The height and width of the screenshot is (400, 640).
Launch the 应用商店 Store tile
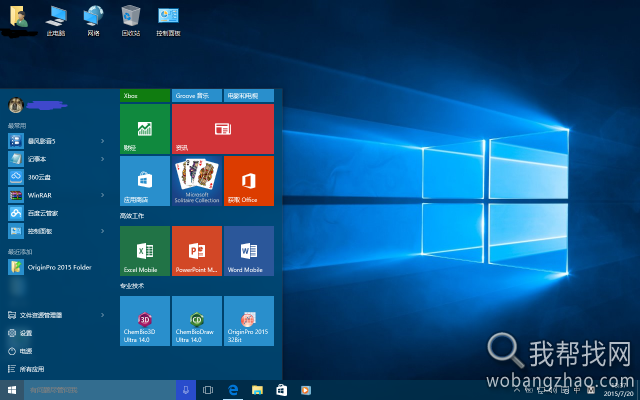(145, 181)
